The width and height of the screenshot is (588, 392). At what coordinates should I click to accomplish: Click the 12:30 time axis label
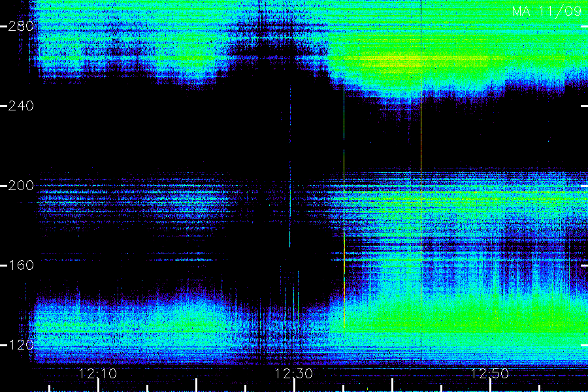point(294,374)
